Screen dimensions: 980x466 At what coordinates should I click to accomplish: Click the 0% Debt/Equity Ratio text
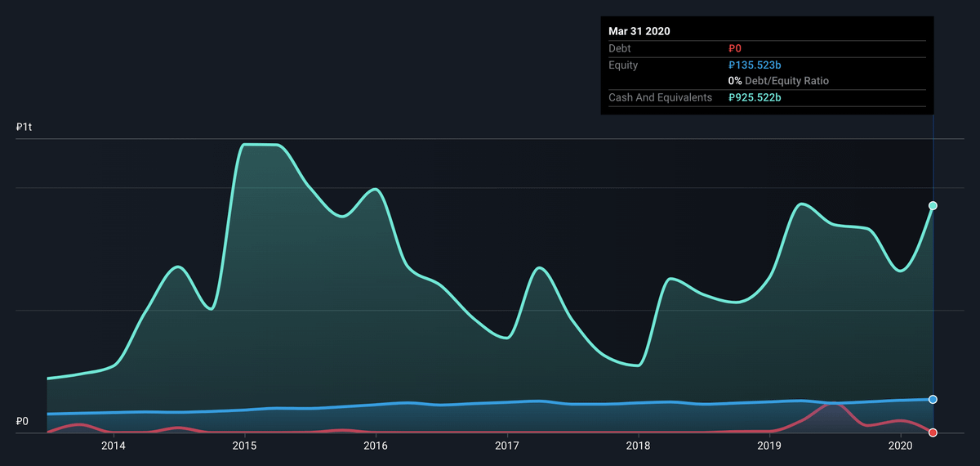[x=778, y=81]
